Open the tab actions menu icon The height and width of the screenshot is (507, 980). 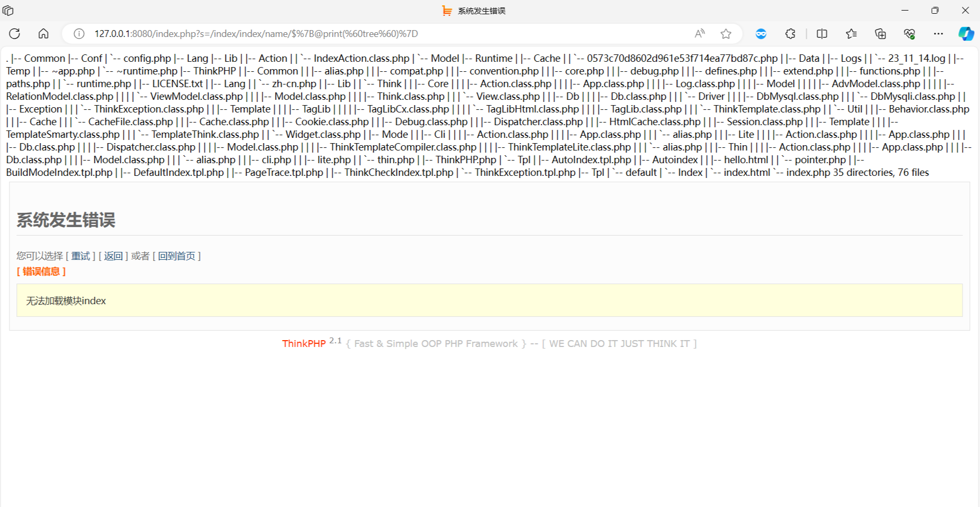(x=8, y=11)
